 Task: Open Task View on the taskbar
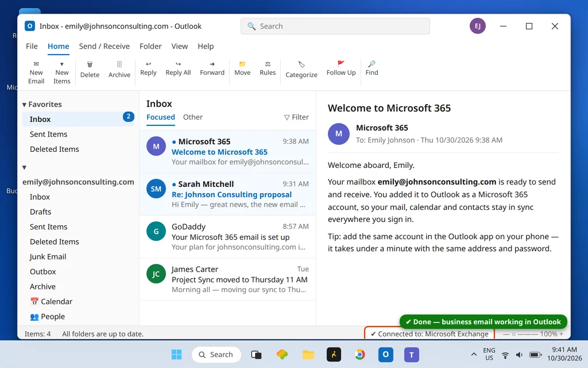click(x=257, y=354)
